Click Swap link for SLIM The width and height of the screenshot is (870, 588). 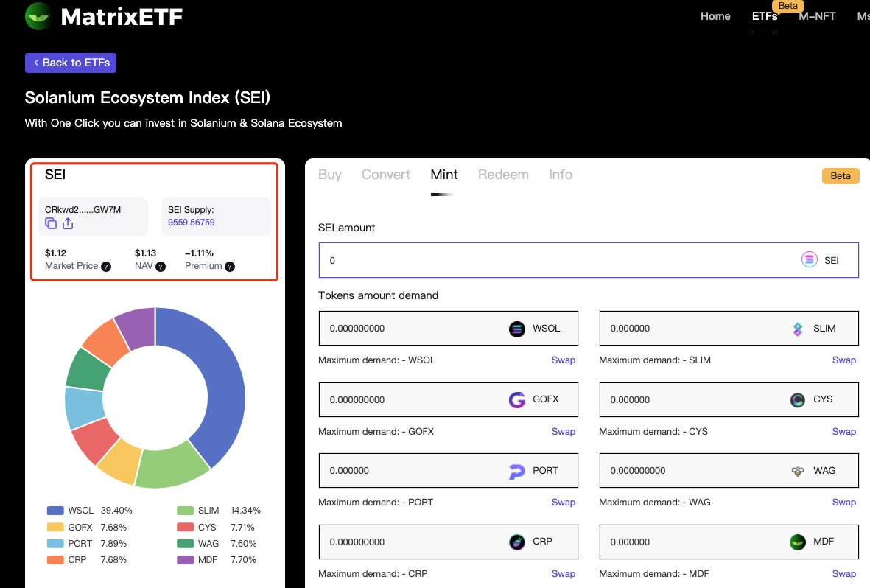click(x=844, y=360)
